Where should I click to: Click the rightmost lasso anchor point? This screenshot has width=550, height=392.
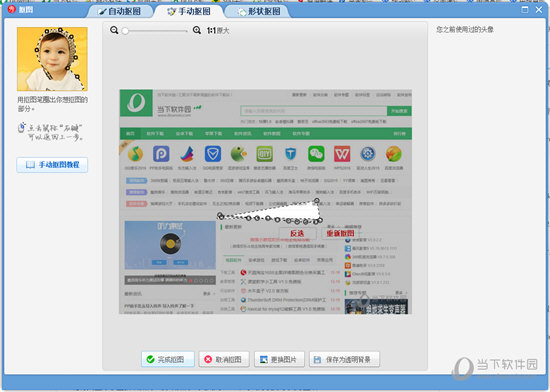click(x=321, y=220)
